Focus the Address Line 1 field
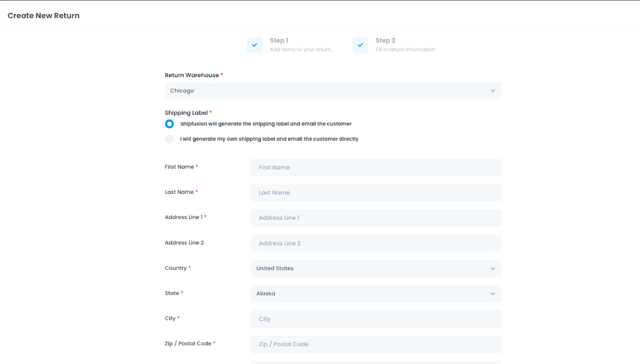Screen dimensions: 640x364 pyautogui.click(x=376, y=218)
